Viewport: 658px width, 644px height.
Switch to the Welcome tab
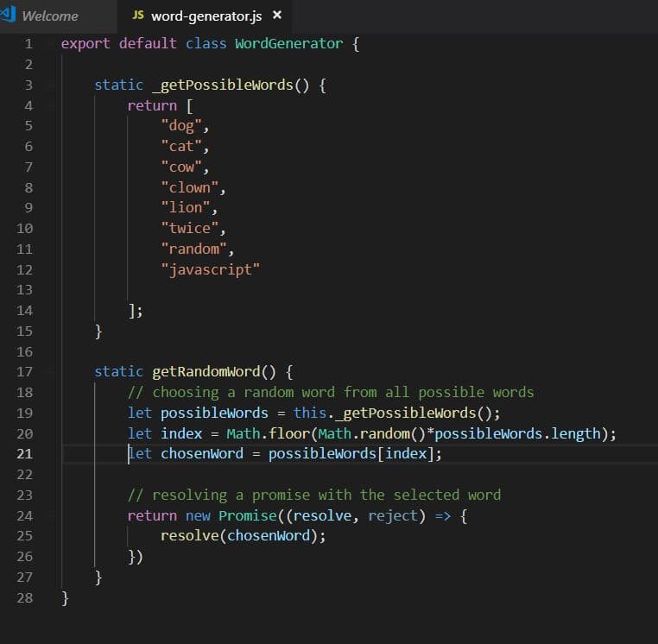pos(49,16)
